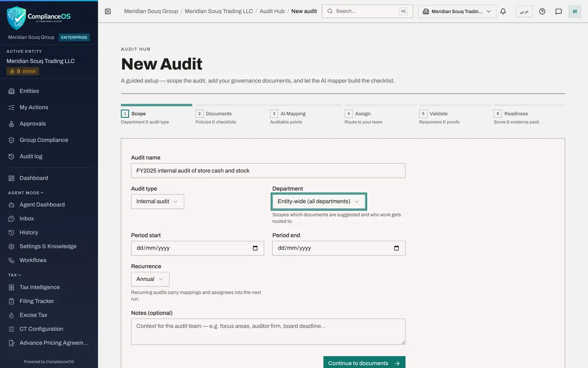Switch language to Arabic

click(524, 11)
